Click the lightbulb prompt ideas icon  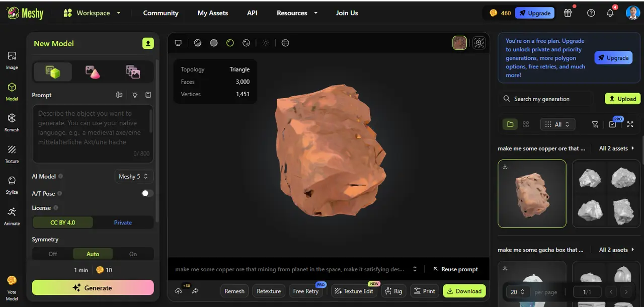click(x=133, y=95)
